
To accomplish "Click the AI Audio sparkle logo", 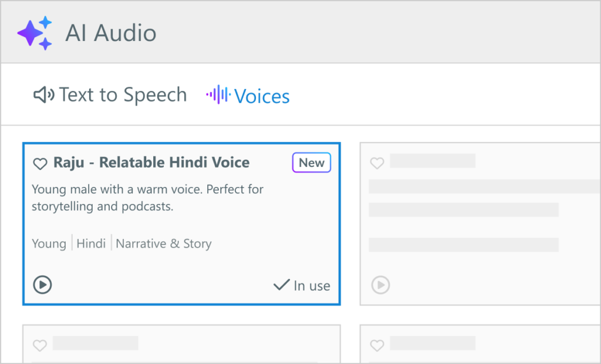I will click(35, 32).
